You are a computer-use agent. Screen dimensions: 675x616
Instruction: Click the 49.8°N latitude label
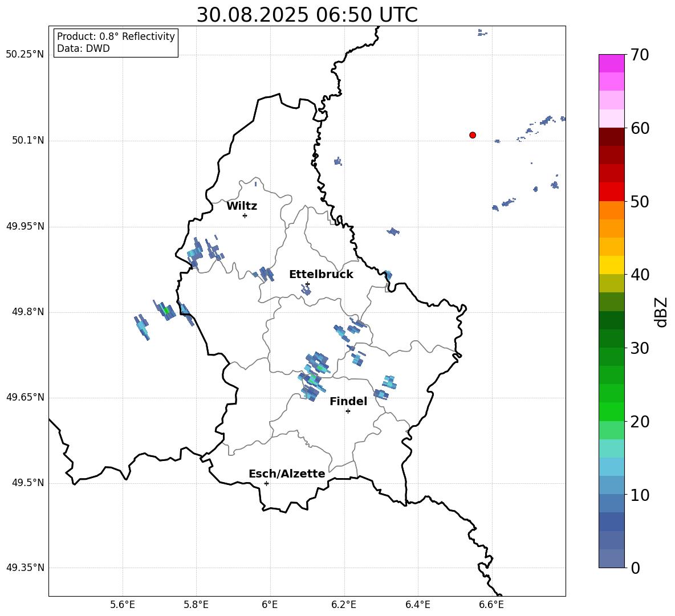click(x=28, y=312)
